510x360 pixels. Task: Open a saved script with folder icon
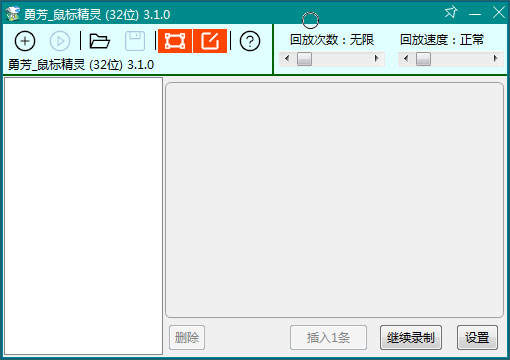(99, 41)
